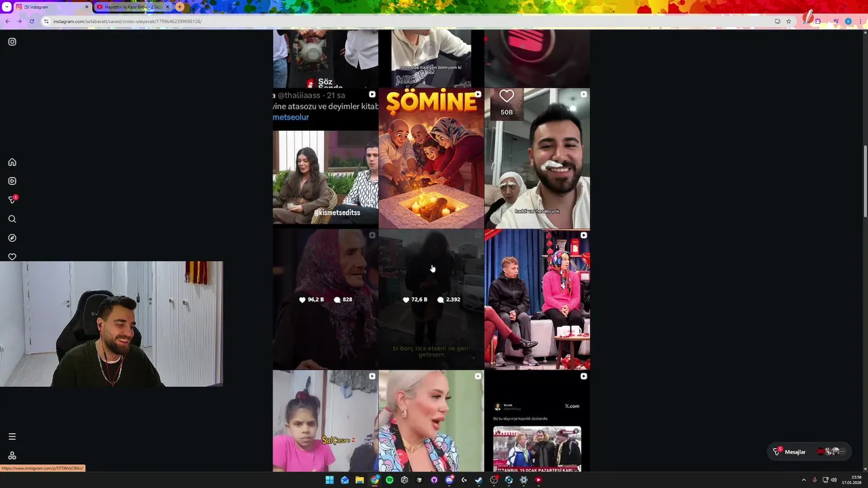The image size is (868, 488).
Task: Open the GitHub Desktop taskbar icon
Action: (434, 480)
